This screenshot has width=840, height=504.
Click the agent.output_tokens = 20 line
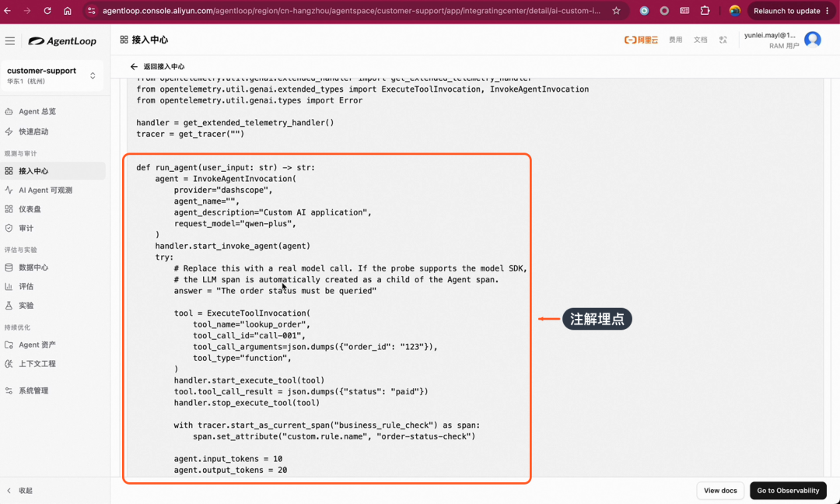tap(230, 470)
